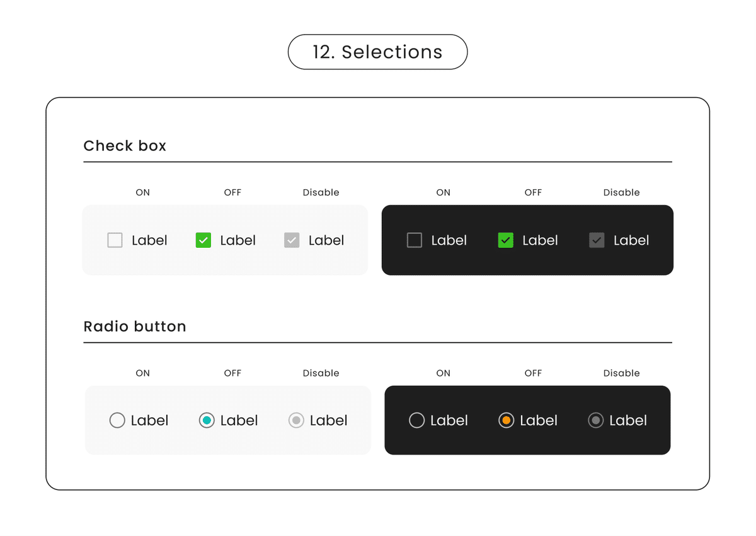Click the "Radio button" section heading
Viewport: 756px width, 536px height.
(135, 327)
